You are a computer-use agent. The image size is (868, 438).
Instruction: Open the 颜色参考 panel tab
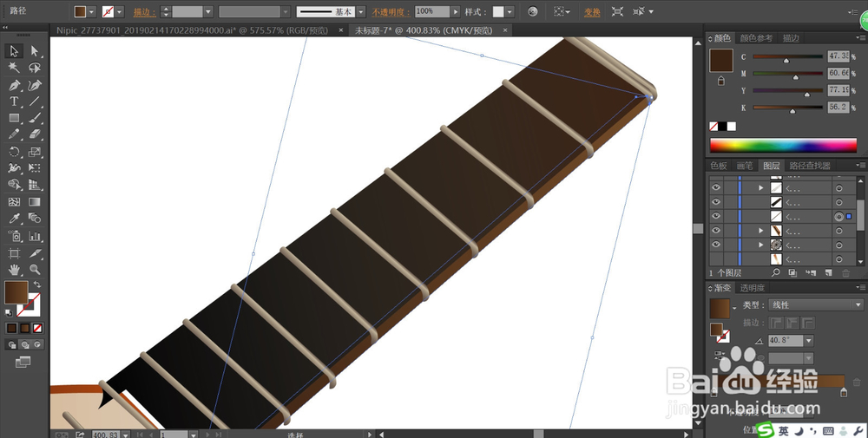[x=756, y=38]
